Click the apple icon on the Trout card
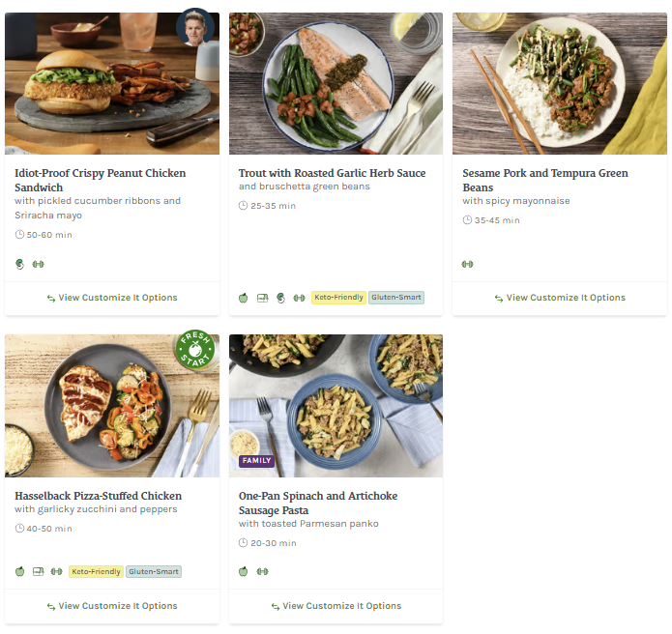Viewport: 672px width, 634px height. click(244, 298)
